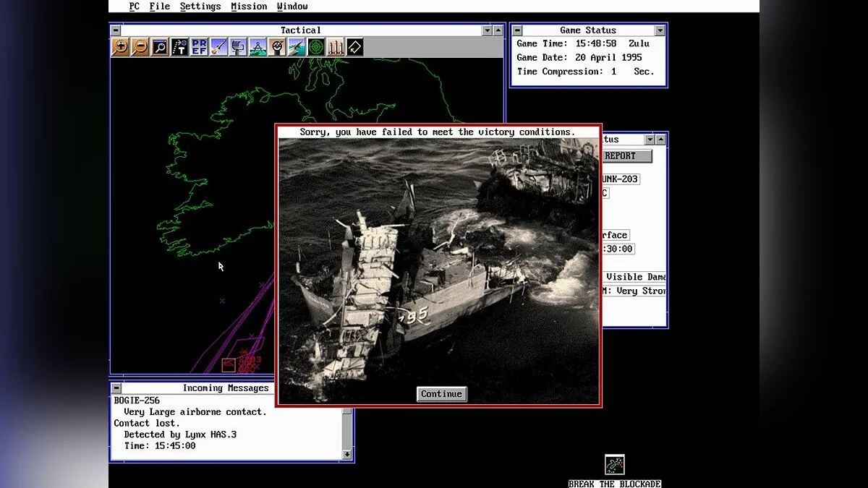This screenshot has height=488, width=868.
Task: Select the arrow pointer toolbar icon
Action: (354, 46)
